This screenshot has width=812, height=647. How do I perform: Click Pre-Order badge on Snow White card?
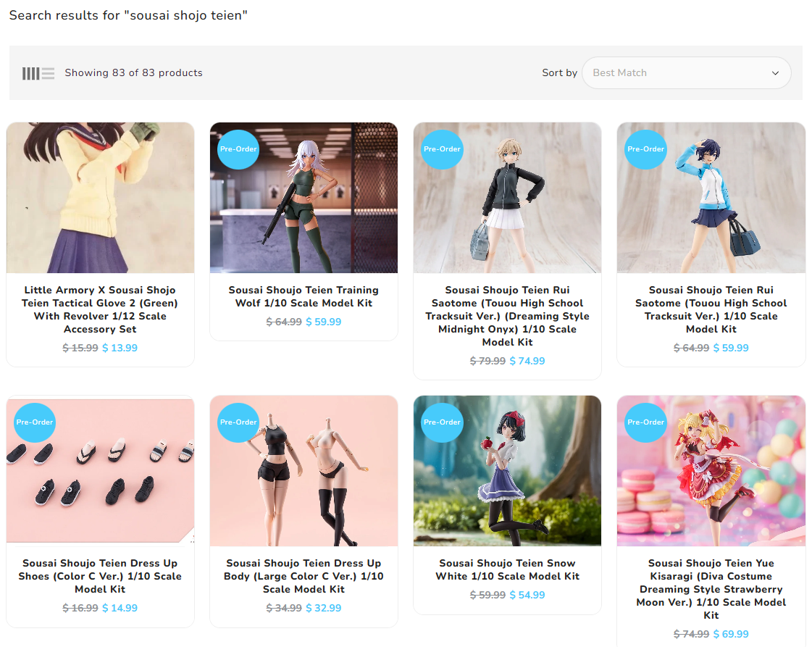coord(442,422)
